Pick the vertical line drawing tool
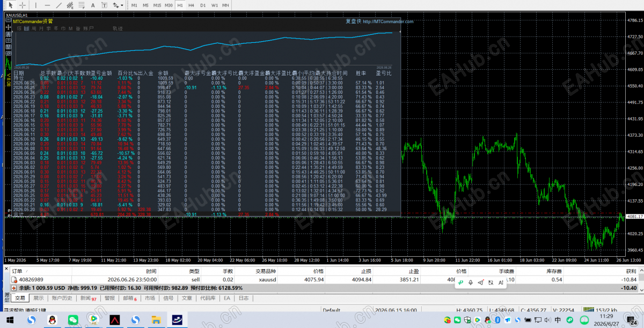 coord(36,5)
